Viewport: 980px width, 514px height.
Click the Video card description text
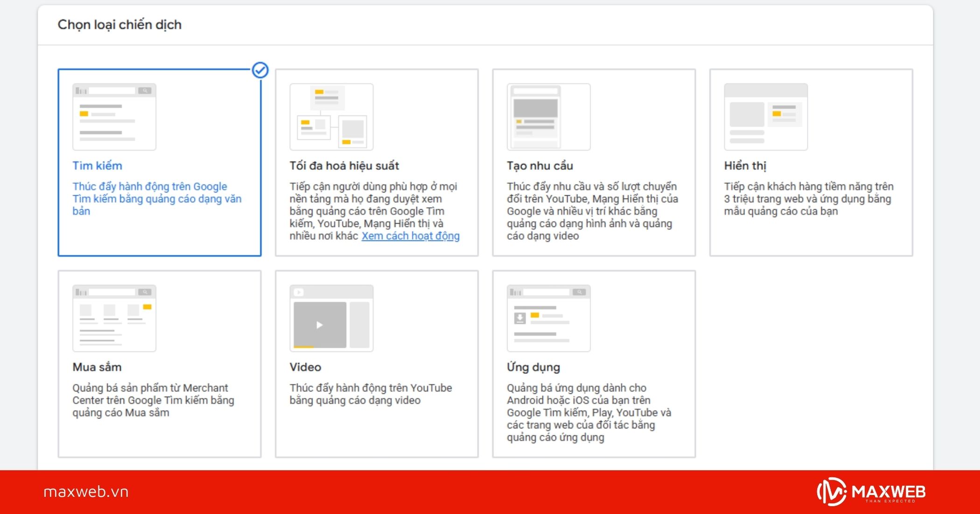click(371, 394)
